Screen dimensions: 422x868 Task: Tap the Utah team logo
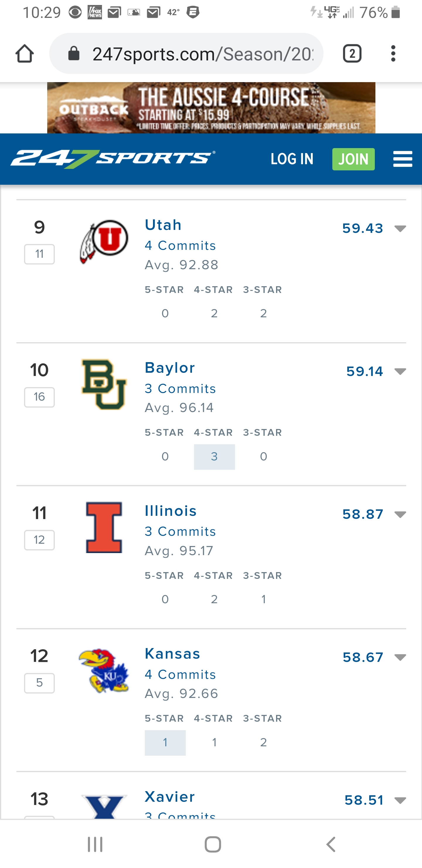click(x=104, y=241)
